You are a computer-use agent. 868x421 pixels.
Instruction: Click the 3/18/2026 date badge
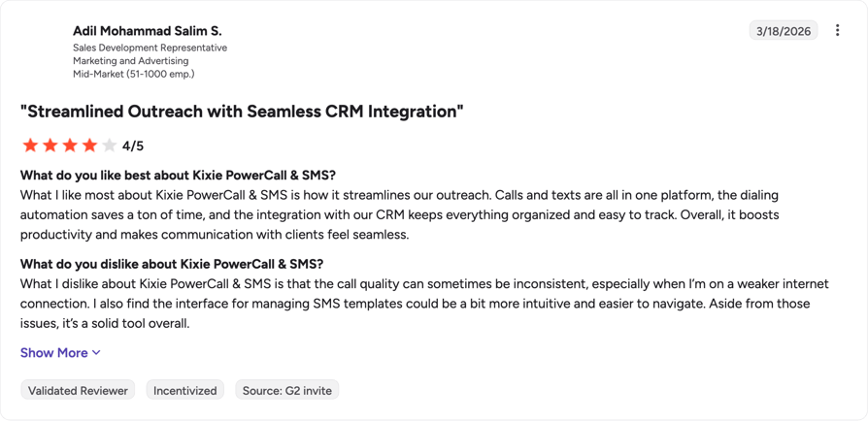[784, 30]
